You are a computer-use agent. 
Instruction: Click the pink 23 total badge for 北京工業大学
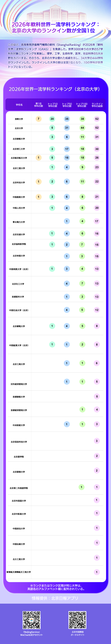[x=97, y=167]
